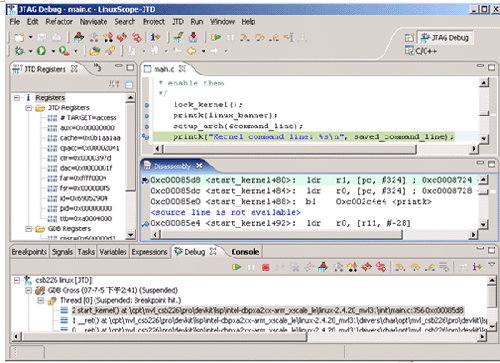This screenshot has width=500, height=363.
Task: Switch to the Console tab
Action: pyautogui.click(x=245, y=252)
